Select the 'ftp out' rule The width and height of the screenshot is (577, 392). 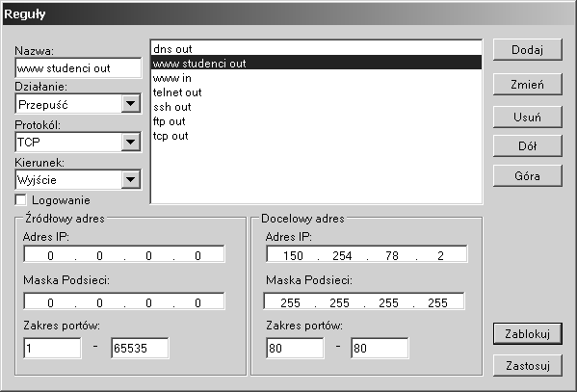pyautogui.click(x=317, y=121)
